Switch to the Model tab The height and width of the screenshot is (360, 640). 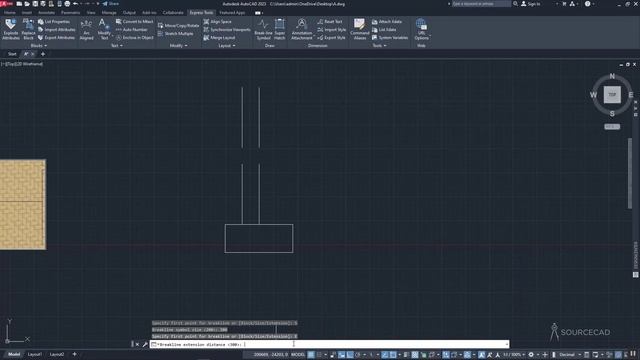coord(14,354)
